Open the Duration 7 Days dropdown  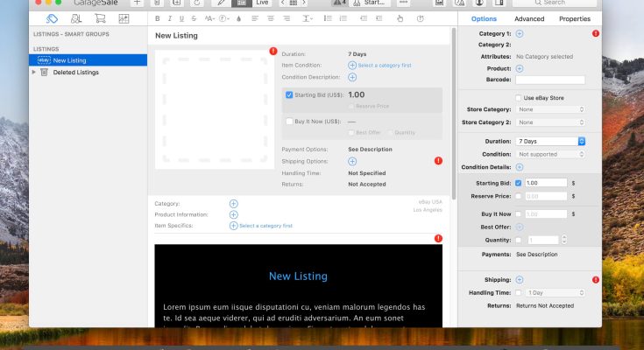point(550,141)
